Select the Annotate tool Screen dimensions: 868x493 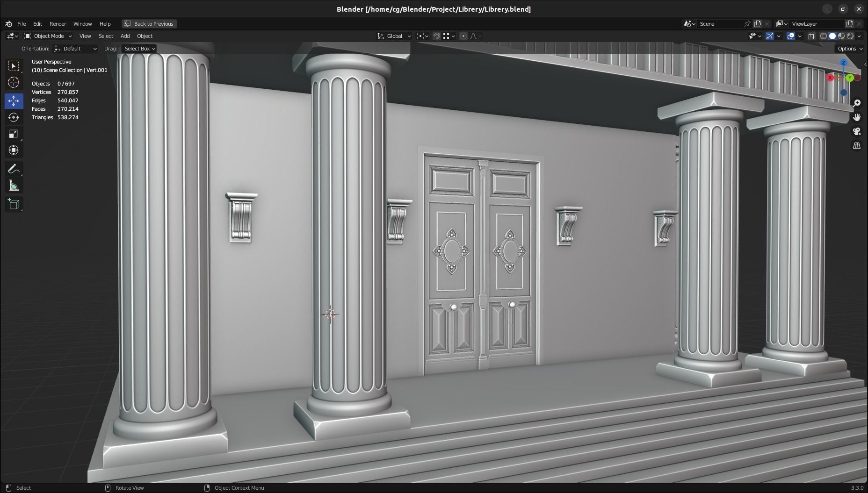click(14, 169)
